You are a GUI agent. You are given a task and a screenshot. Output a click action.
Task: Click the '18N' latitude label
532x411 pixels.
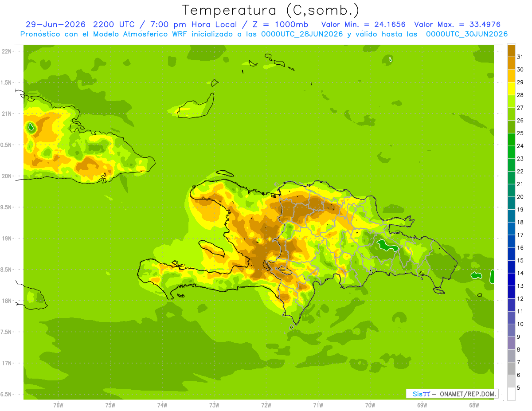click(x=7, y=301)
